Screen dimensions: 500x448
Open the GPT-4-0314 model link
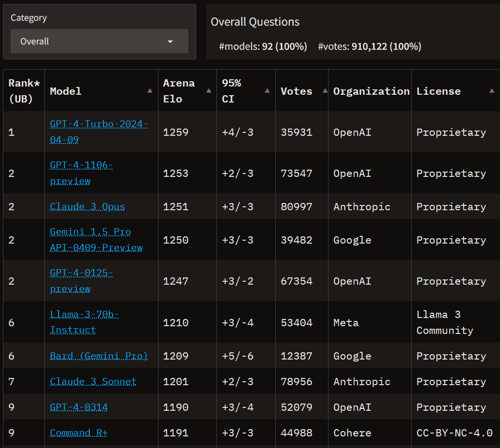(x=79, y=407)
